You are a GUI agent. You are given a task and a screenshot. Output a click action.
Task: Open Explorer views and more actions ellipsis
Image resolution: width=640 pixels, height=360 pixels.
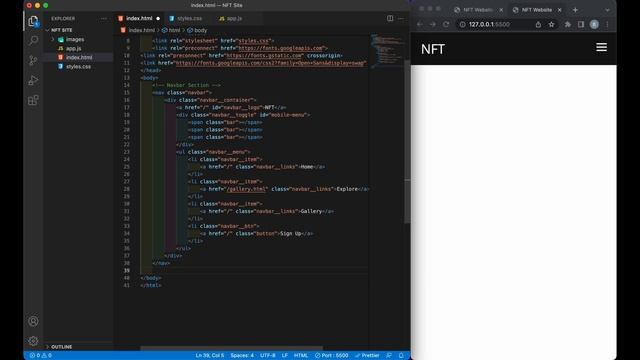(x=104, y=18)
